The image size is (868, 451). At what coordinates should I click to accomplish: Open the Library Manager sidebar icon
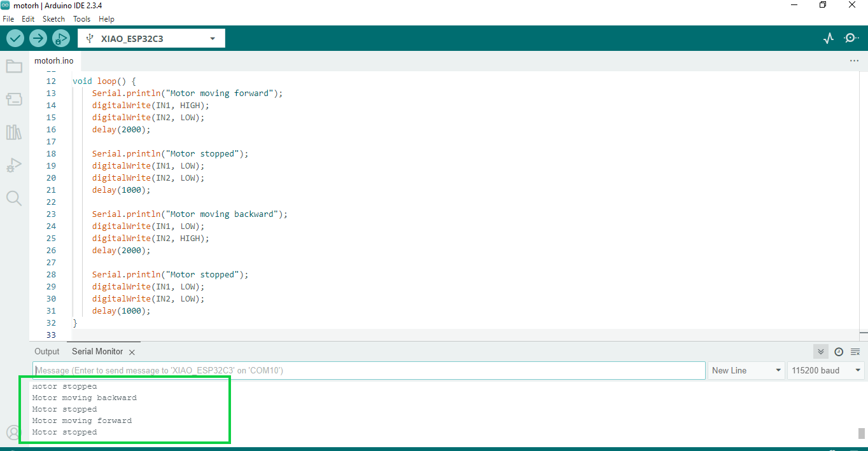click(14, 132)
